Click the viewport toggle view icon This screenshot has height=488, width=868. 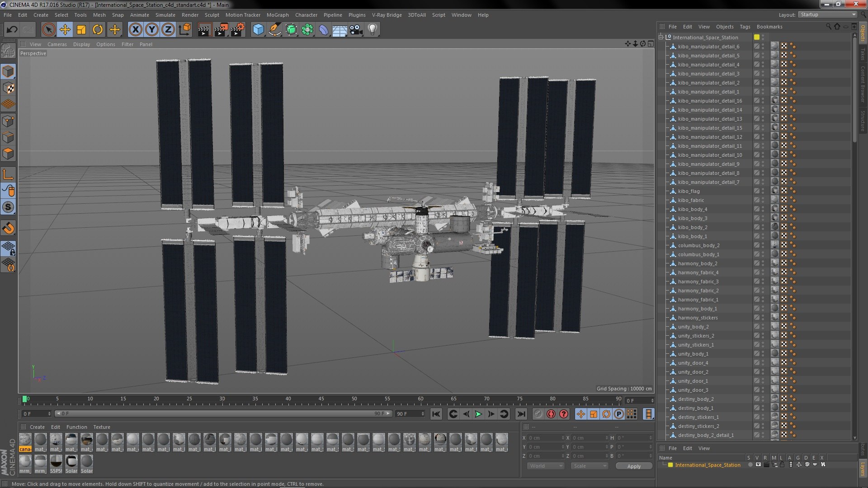coord(651,44)
